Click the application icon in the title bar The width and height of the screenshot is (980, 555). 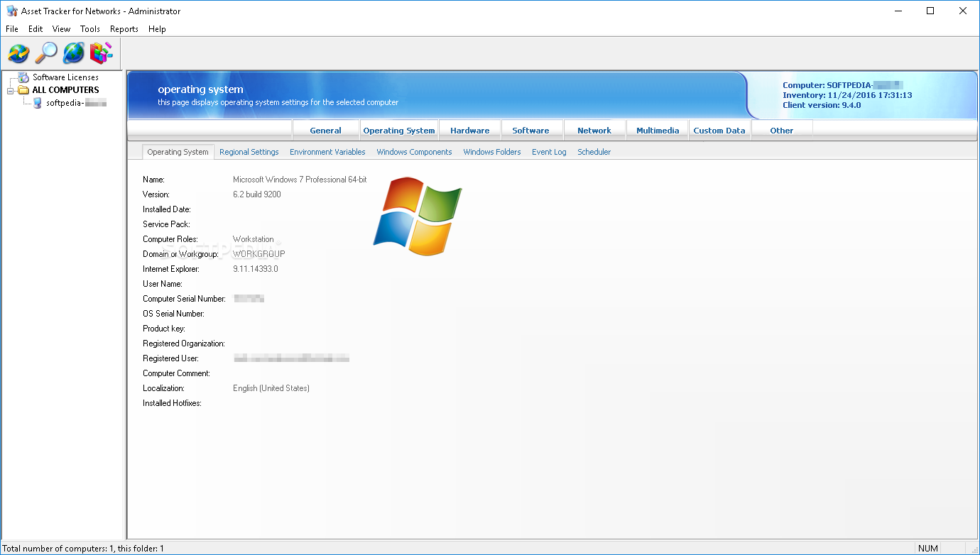point(11,11)
